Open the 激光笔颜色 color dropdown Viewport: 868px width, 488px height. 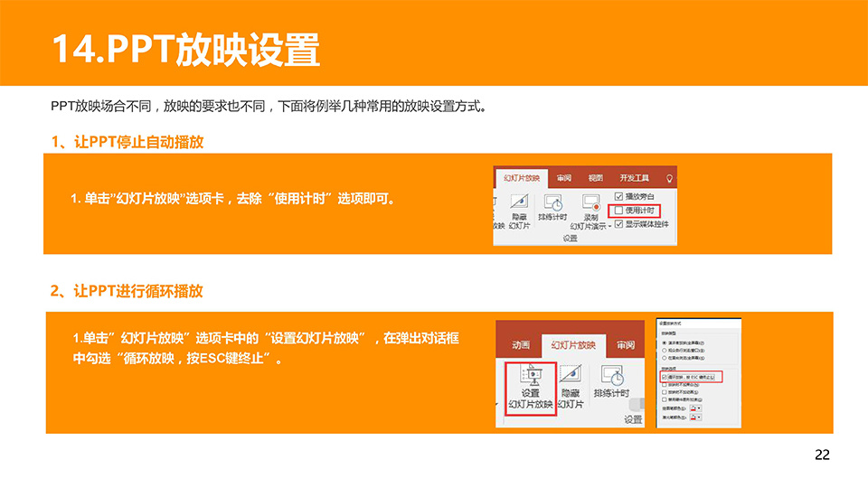pos(699,417)
